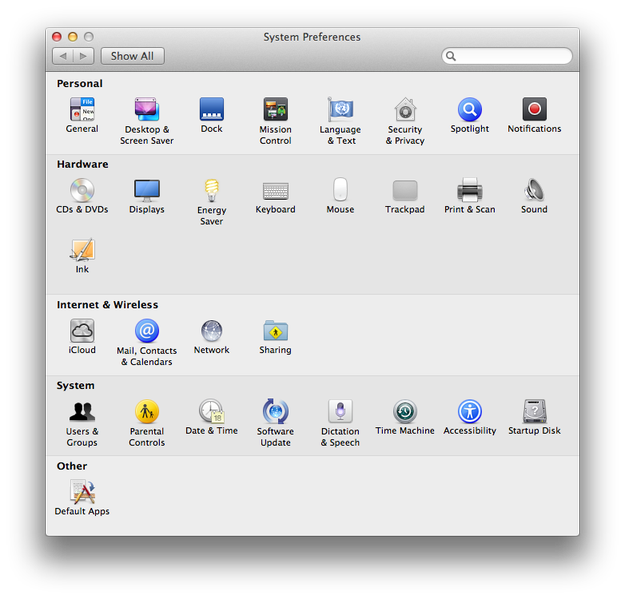Click the Show All button
Viewport: 625px width, 599px height.
pyautogui.click(x=132, y=56)
